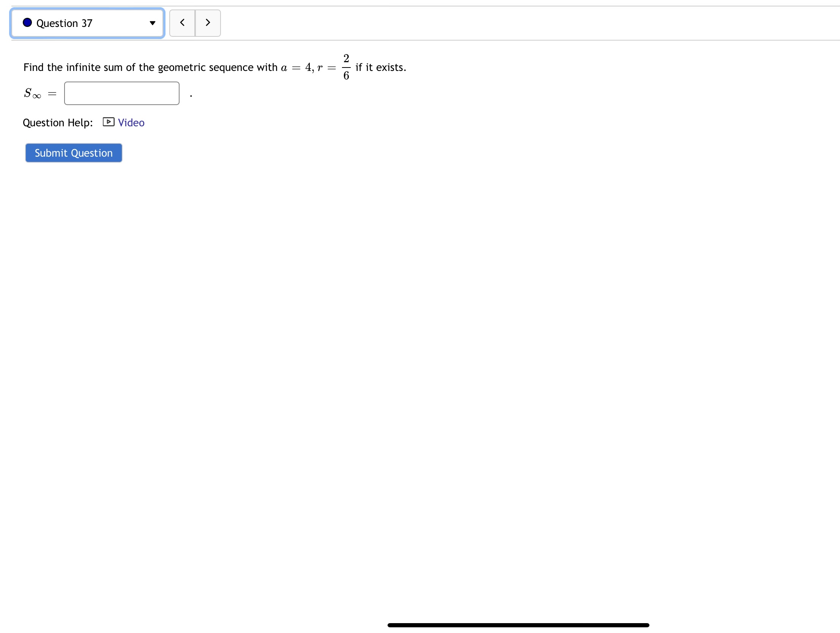
Task: Click the blue status dot beside Question 37
Action: (27, 23)
